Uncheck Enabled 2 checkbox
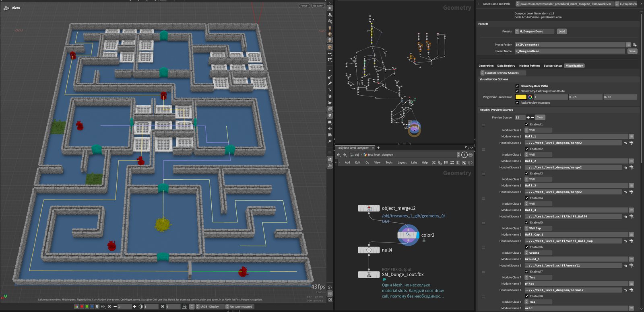 [x=526, y=149]
